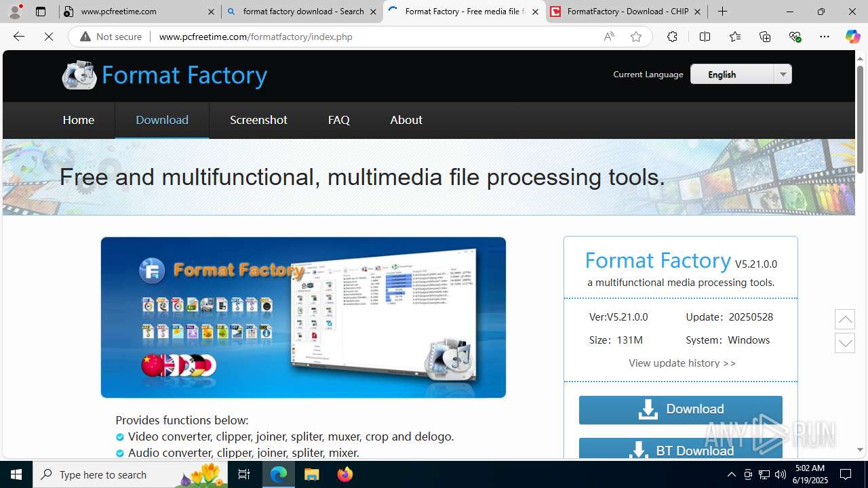Open Microsoft Edge from taskbar
This screenshot has width=868, height=488.
[279, 474]
